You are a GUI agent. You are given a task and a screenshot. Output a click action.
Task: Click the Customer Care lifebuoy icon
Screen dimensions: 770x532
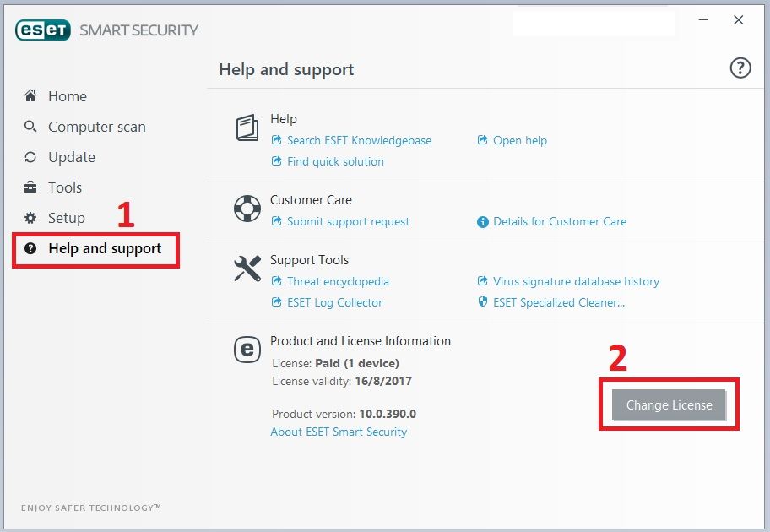[x=247, y=209]
